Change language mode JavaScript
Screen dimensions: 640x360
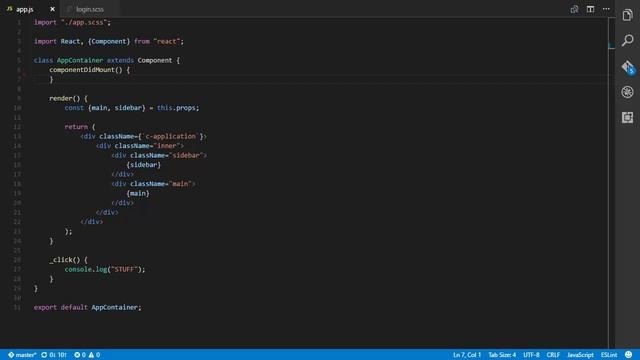[x=580, y=355]
